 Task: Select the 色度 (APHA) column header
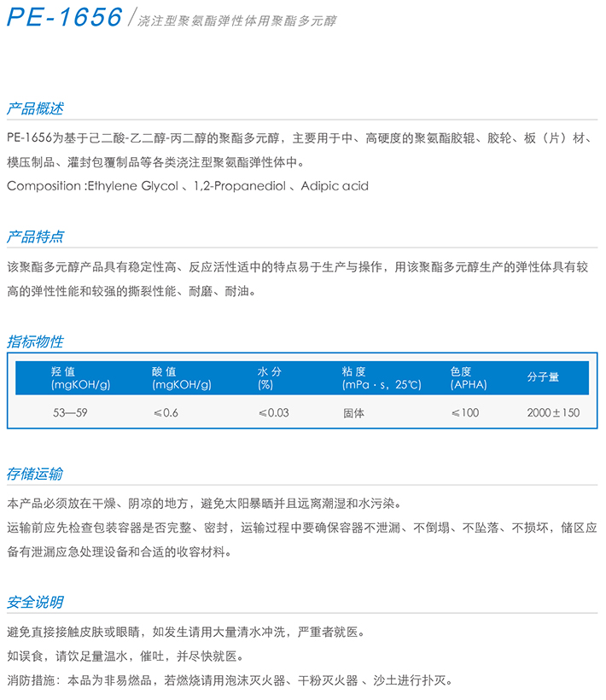tap(469, 378)
